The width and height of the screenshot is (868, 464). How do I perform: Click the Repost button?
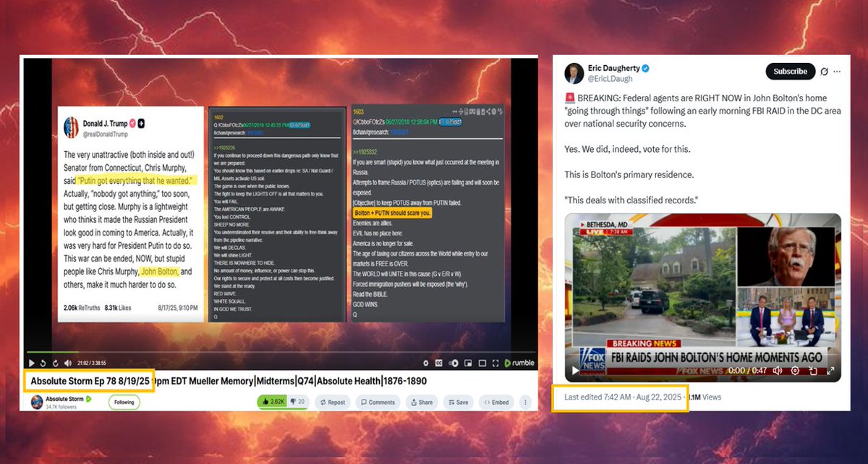332,402
